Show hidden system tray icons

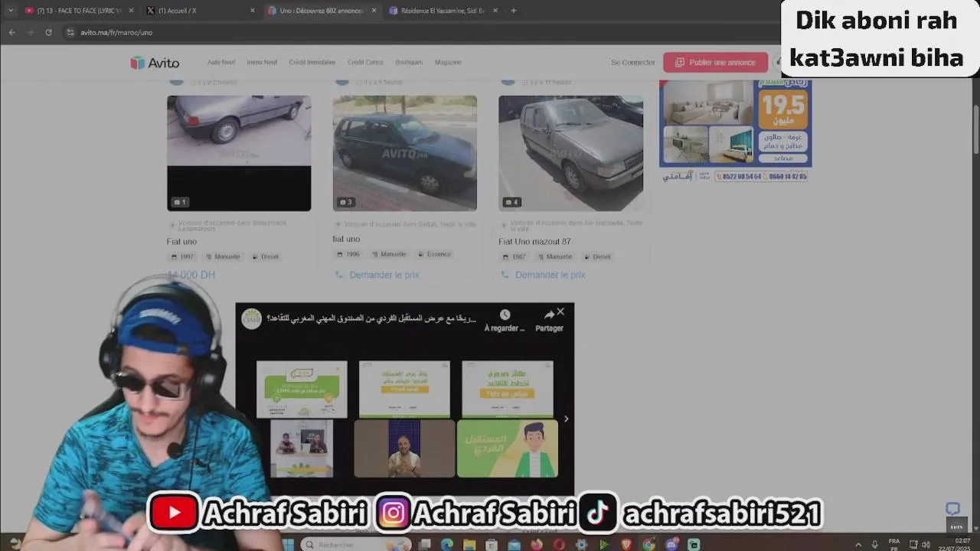pos(857,544)
